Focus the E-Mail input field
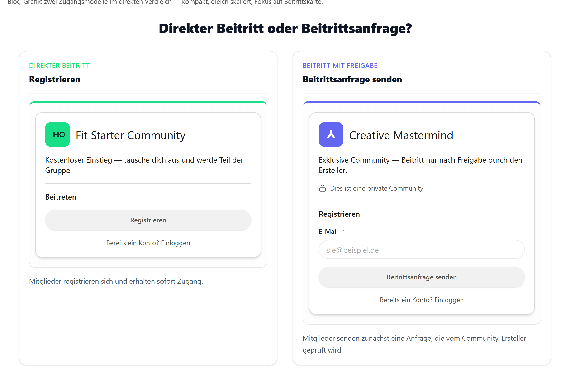Image resolution: width=570 pixels, height=392 pixels. (x=422, y=249)
